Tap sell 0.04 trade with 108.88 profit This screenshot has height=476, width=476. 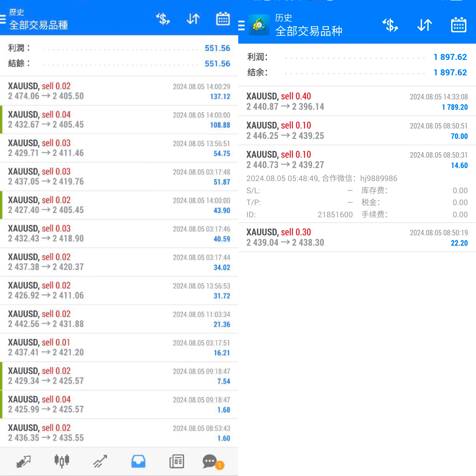click(x=119, y=119)
